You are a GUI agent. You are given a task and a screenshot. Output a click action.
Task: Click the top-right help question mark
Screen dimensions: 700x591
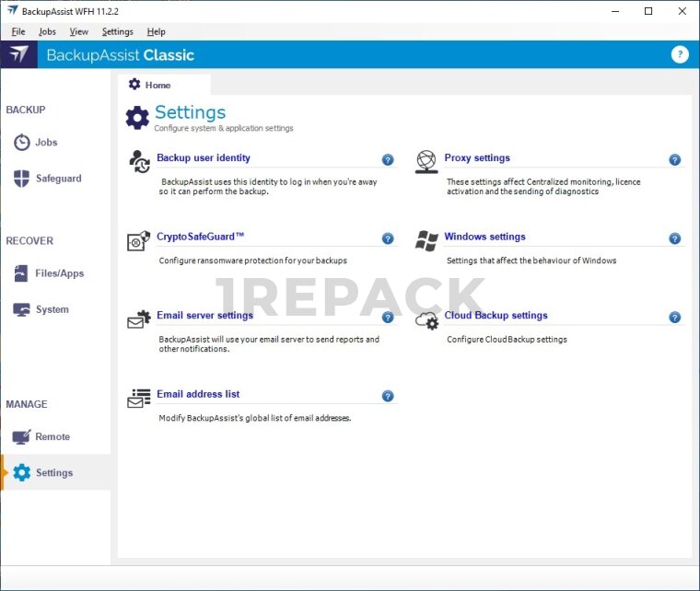[680, 54]
